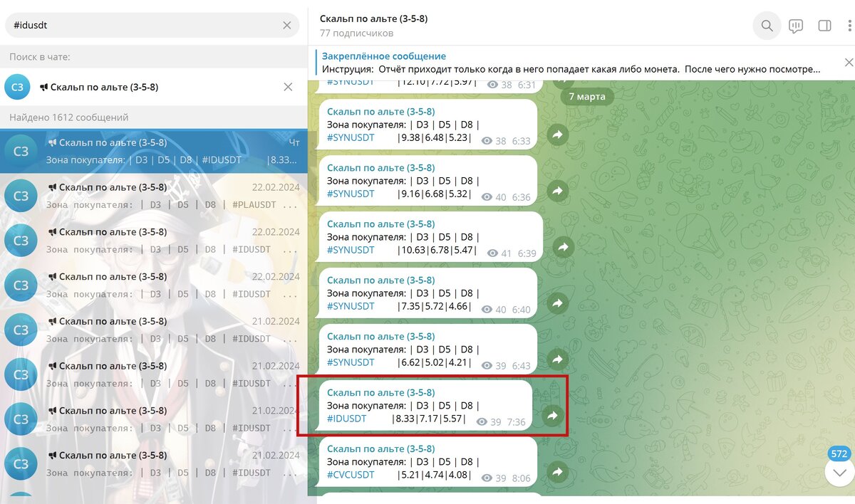Forward the SYNUSDT message sent 6:43
Image resolution: width=855 pixels, height=504 pixels.
[558, 359]
